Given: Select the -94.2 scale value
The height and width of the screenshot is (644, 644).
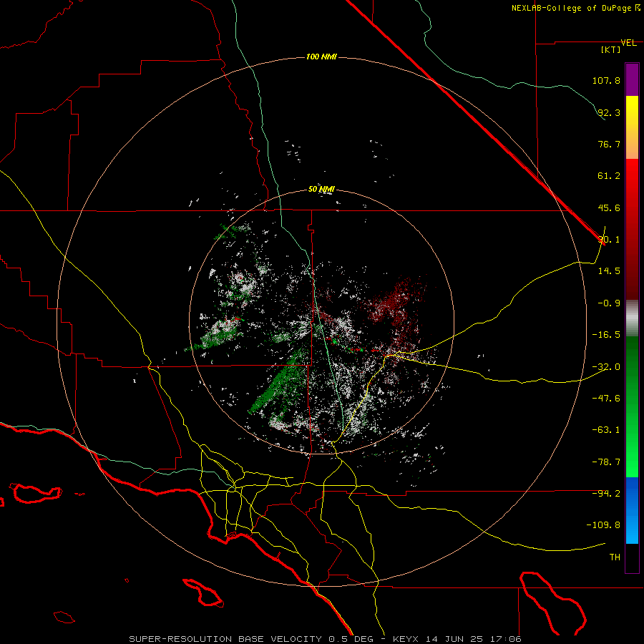Looking at the screenshot, I should pyautogui.click(x=606, y=494).
